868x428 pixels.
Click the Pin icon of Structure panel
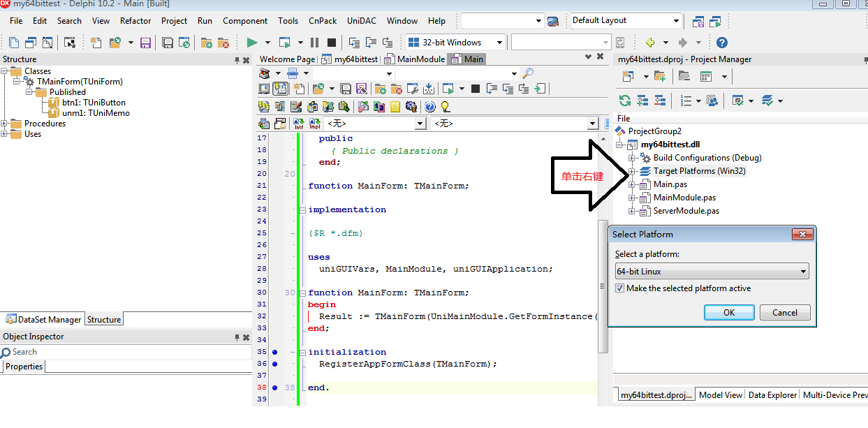click(237, 60)
